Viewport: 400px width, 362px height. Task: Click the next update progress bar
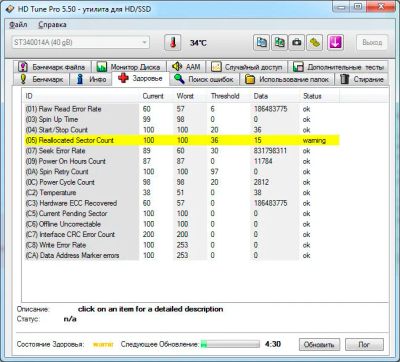[x=230, y=344]
